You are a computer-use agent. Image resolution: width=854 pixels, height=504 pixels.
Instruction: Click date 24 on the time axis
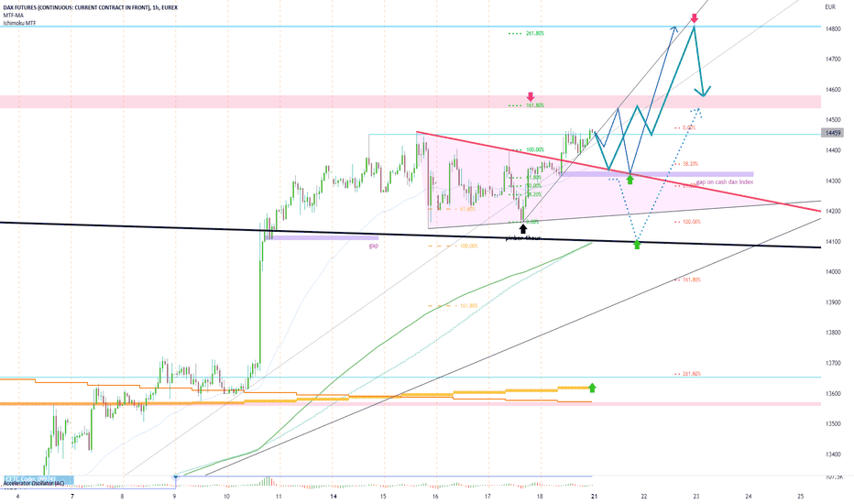point(749,497)
